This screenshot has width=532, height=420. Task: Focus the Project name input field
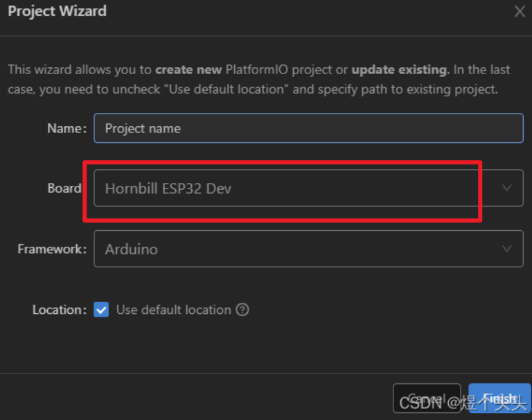[x=308, y=128]
